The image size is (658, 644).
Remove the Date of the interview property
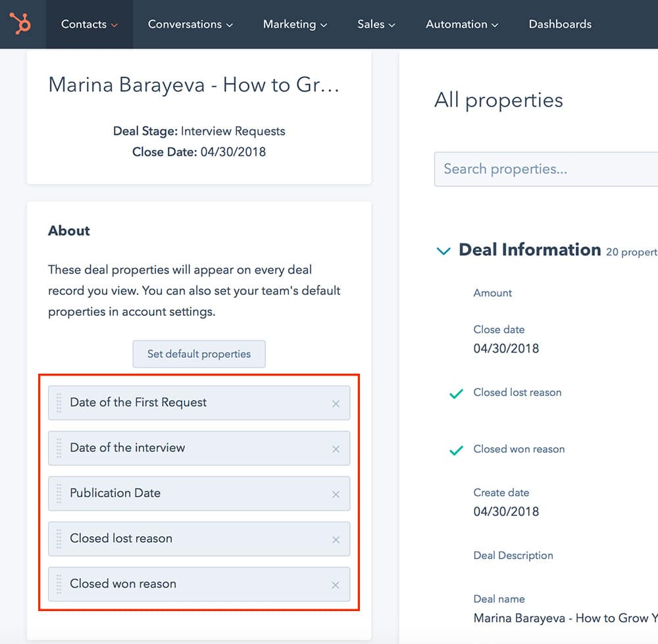tap(336, 449)
